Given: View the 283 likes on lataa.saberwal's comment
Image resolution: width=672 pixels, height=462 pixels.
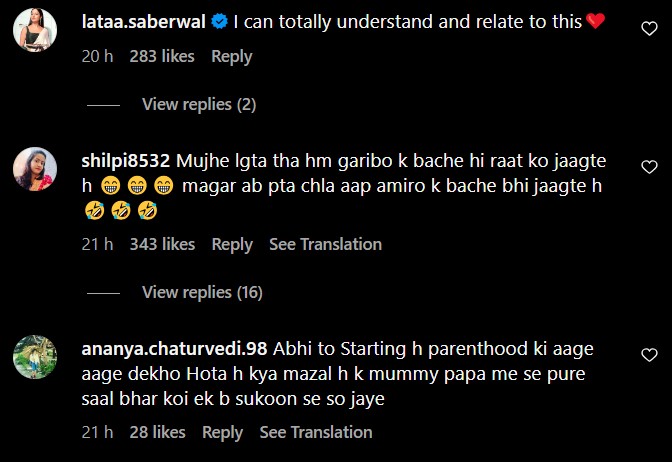Looking at the screenshot, I should (162, 57).
